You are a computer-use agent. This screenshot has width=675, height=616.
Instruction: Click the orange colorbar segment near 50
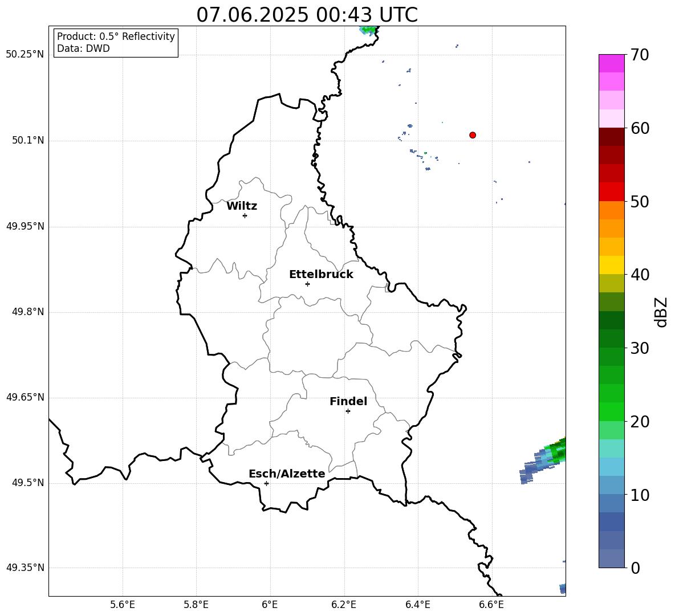(611, 210)
